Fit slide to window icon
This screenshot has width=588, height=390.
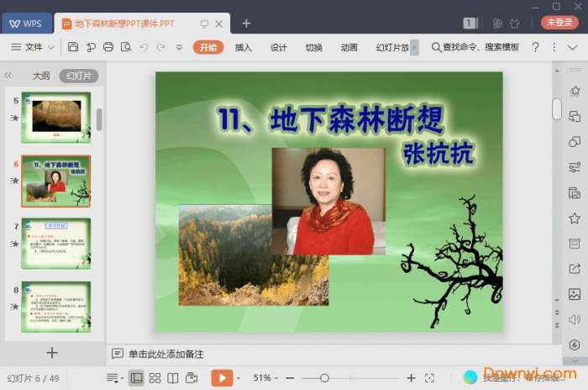pyautogui.click(x=429, y=378)
